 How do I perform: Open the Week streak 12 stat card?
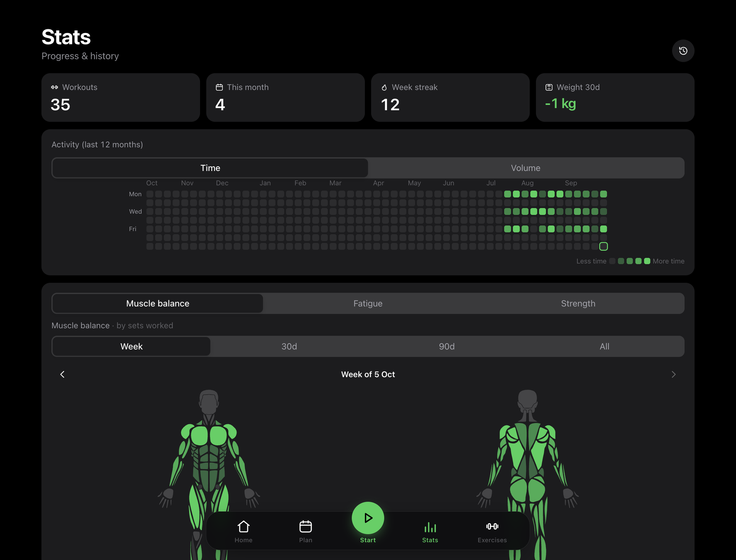[x=450, y=97]
